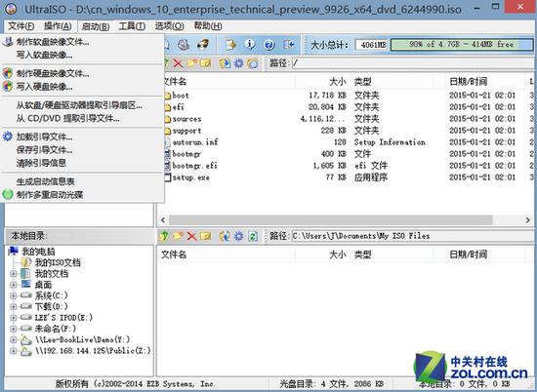
Task: Open the 文件(F) menu
Action: pos(21,26)
